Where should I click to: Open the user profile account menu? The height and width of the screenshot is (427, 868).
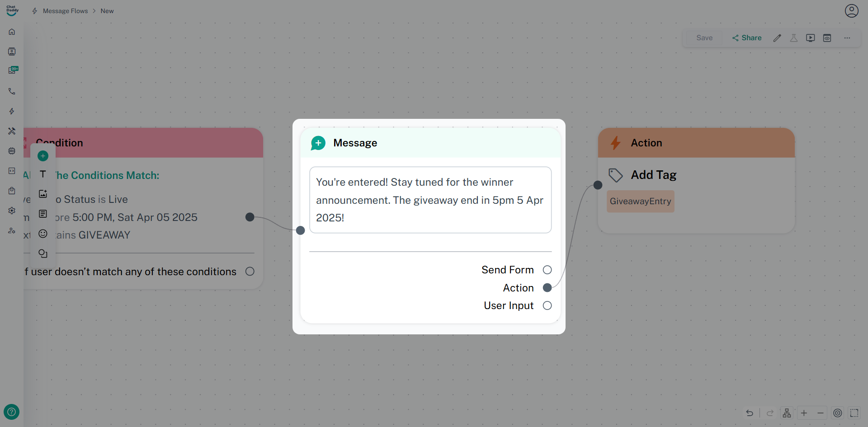point(852,11)
